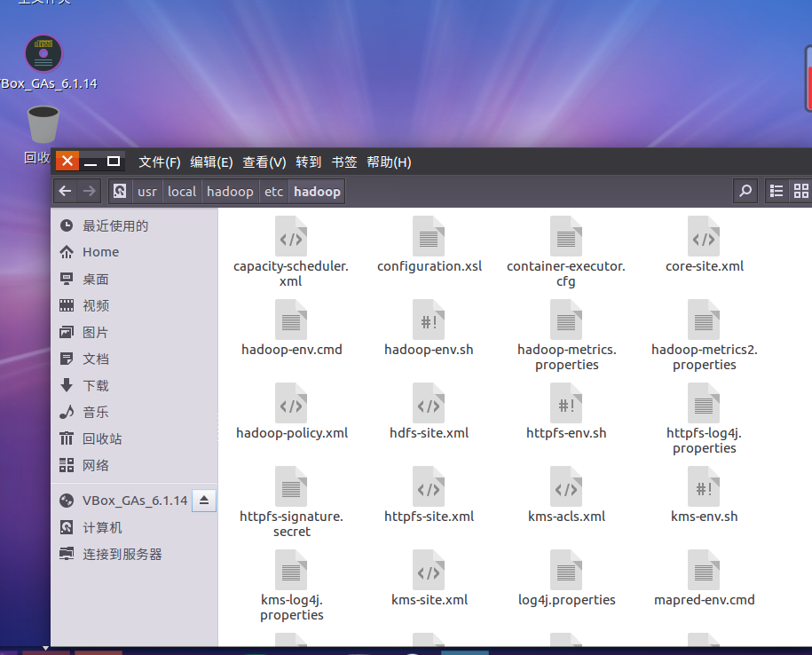Select httpfs-env.sh script icon
Screen dimensions: 812x655
point(566,403)
